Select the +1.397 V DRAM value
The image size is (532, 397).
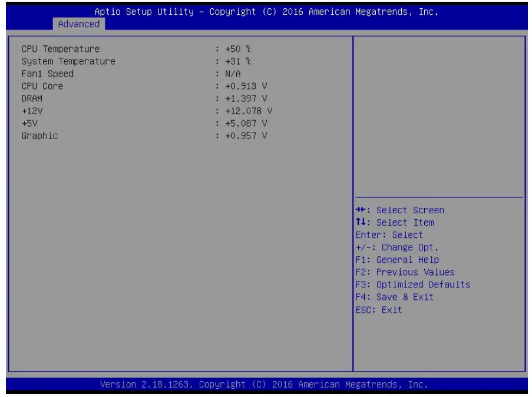(246, 98)
